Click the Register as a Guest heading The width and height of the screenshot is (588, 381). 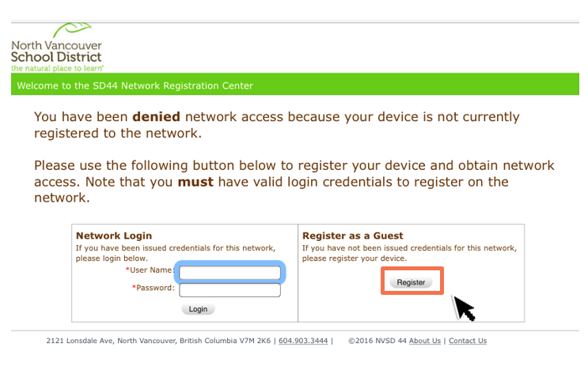tap(352, 236)
